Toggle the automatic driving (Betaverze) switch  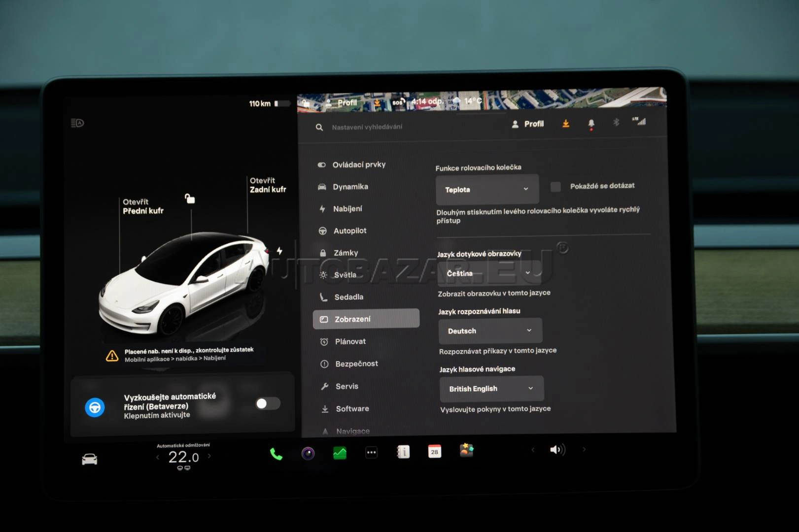point(268,403)
